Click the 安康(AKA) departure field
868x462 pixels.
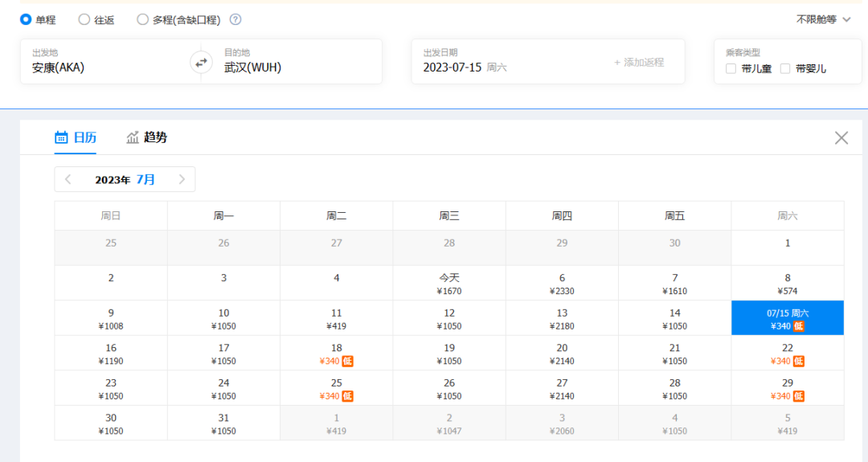tap(104, 67)
